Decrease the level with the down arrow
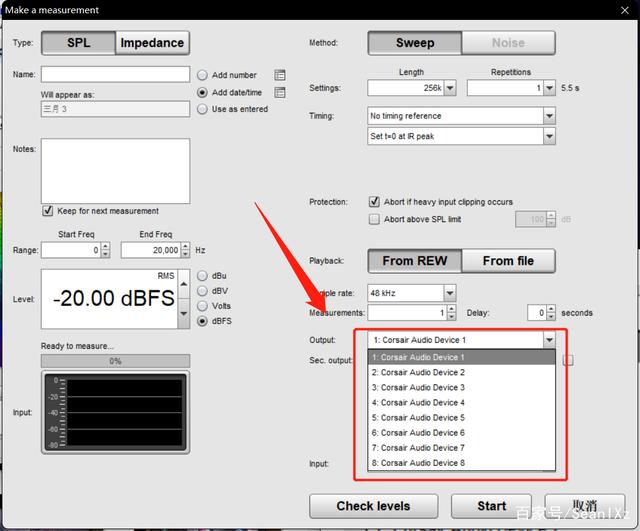Image resolution: width=640 pixels, height=531 pixels. (x=184, y=313)
